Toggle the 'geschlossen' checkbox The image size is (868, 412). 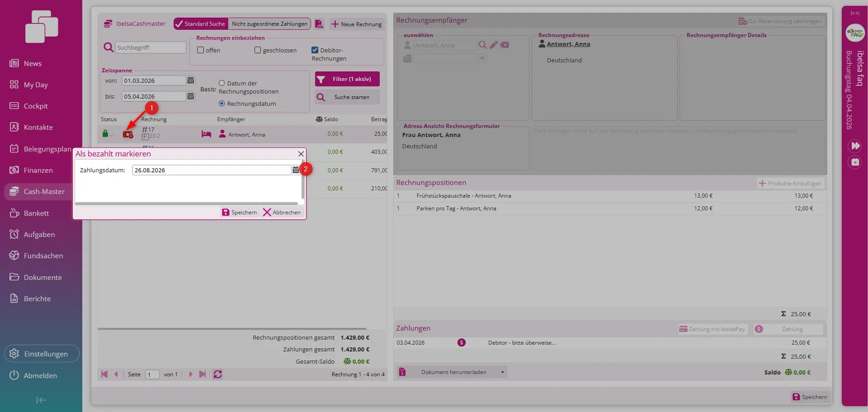pyautogui.click(x=258, y=50)
